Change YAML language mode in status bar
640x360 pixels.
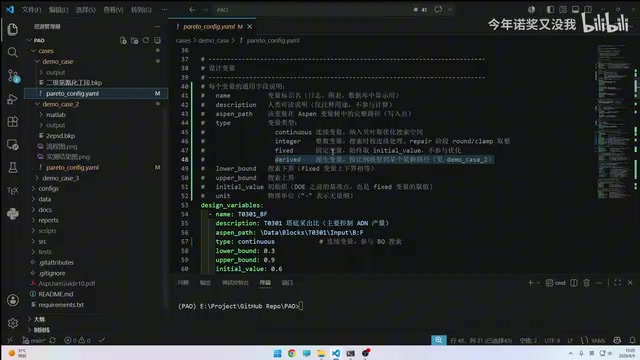(598, 340)
